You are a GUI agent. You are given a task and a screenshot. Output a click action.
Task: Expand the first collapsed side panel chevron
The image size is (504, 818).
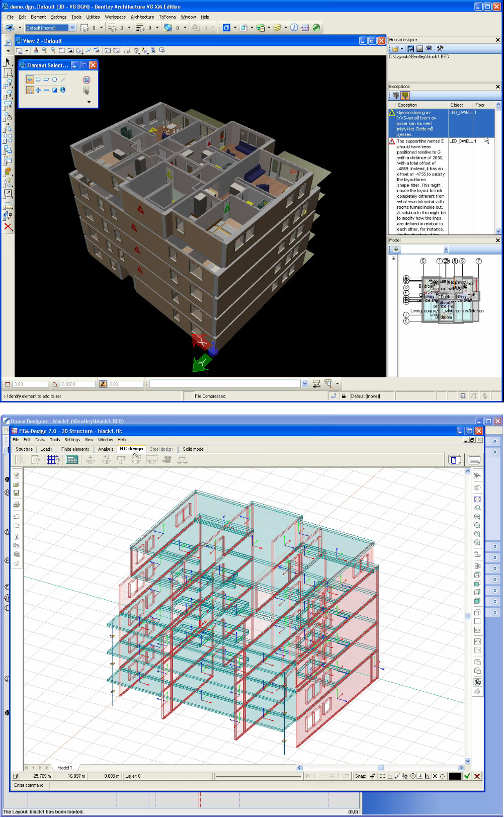click(x=495, y=441)
